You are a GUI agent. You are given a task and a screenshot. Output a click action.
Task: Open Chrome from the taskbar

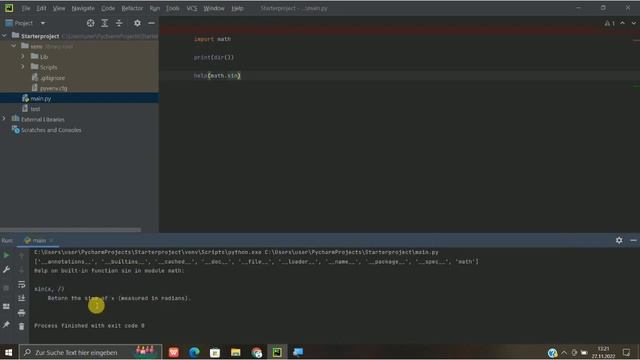[257, 352]
